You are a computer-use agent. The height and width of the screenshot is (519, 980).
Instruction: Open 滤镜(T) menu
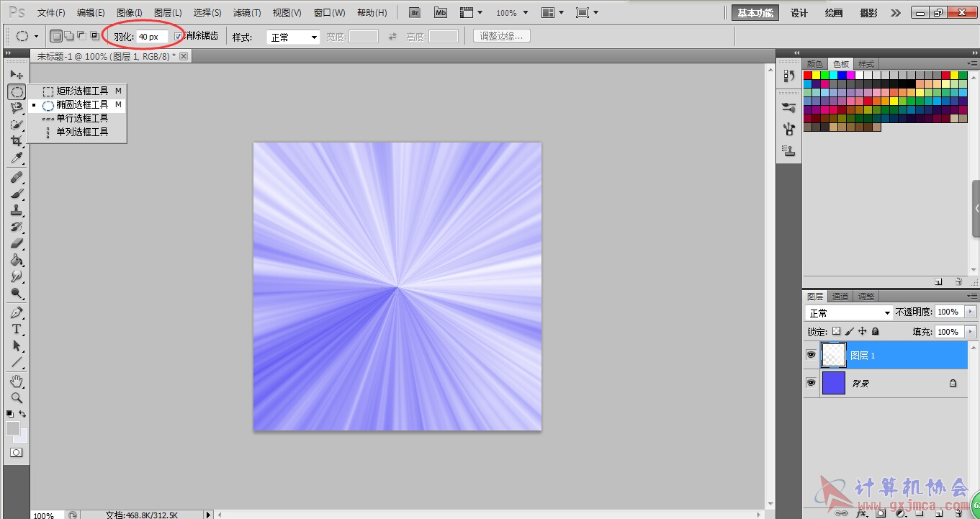(x=247, y=13)
